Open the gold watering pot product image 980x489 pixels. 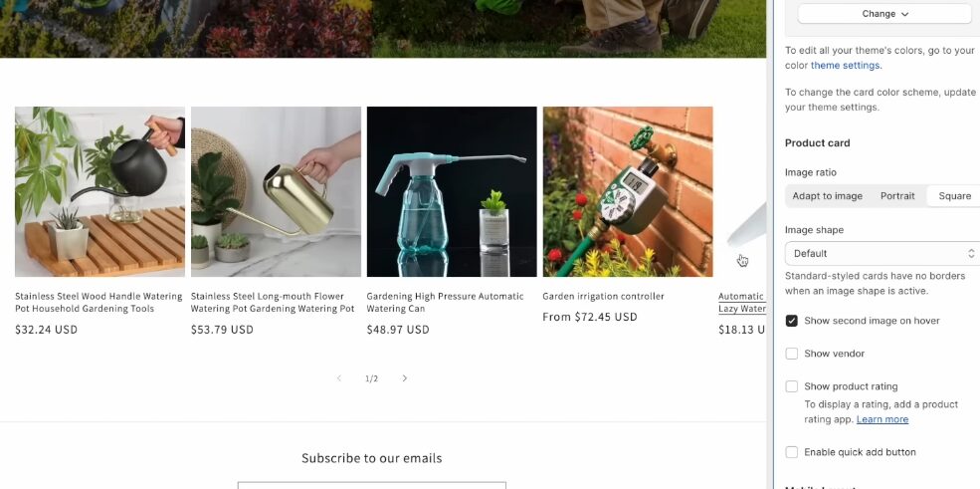pyautogui.click(x=276, y=191)
